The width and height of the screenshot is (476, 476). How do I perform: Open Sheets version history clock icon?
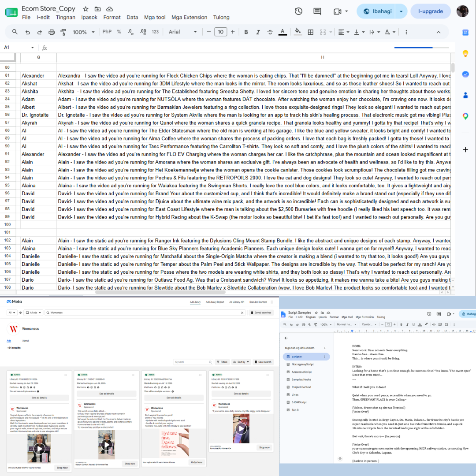(x=298, y=11)
